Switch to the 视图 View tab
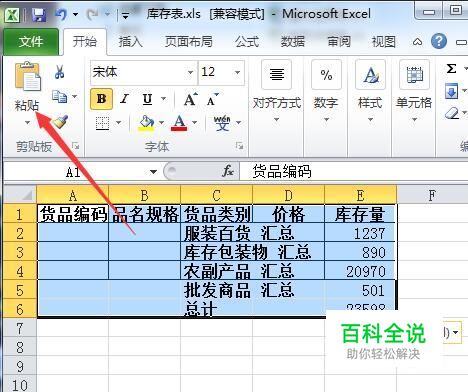Image resolution: width=468 pixels, height=392 pixels. tap(384, 42)
